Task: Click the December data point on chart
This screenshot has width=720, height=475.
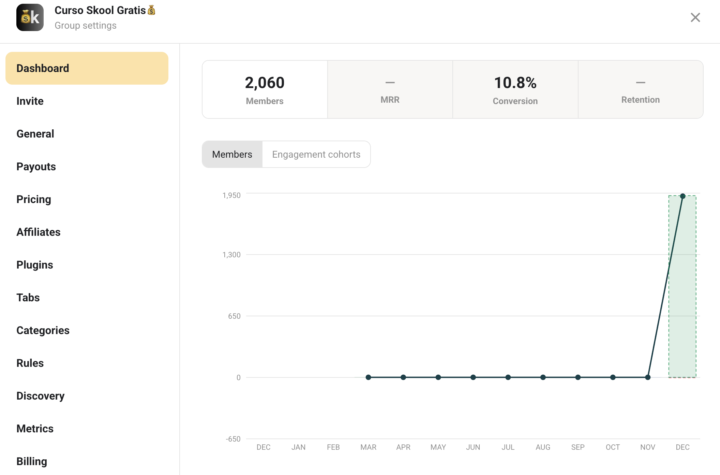Action: tap(682, 196)
